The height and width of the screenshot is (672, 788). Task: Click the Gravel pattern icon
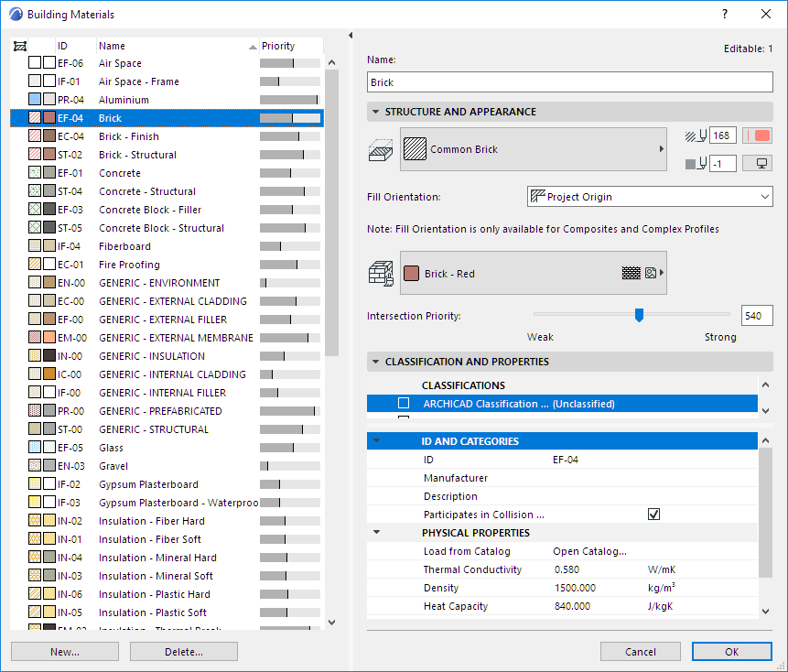point(35,465)
